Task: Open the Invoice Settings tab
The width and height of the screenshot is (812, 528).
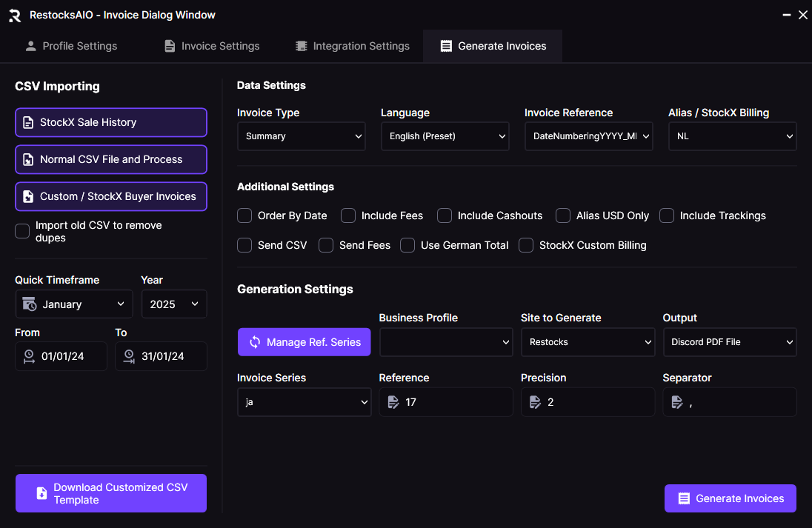Action: click(213, 46)
